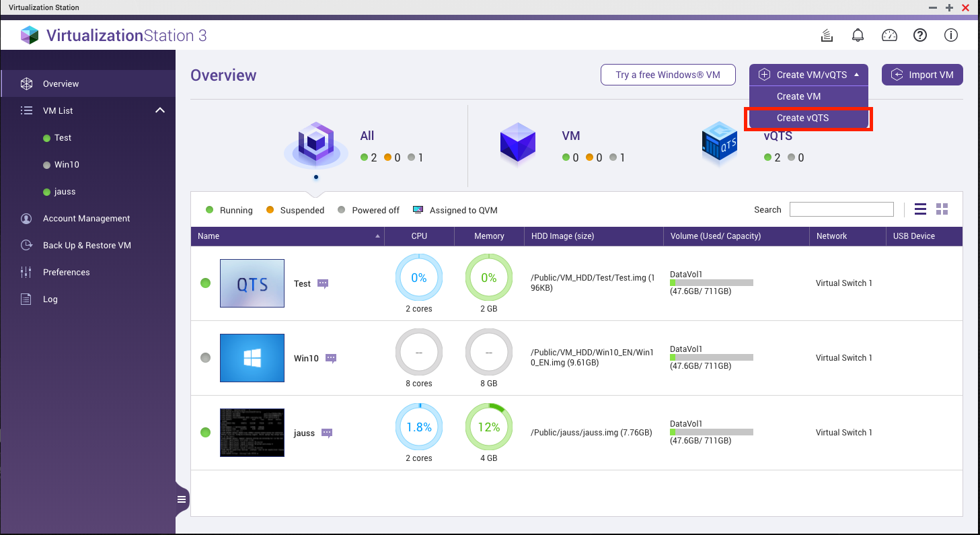Image resolution: width=980 pixels, height=535 pixels.
Task: Open the comment icon next to Test
Action: 323,284
